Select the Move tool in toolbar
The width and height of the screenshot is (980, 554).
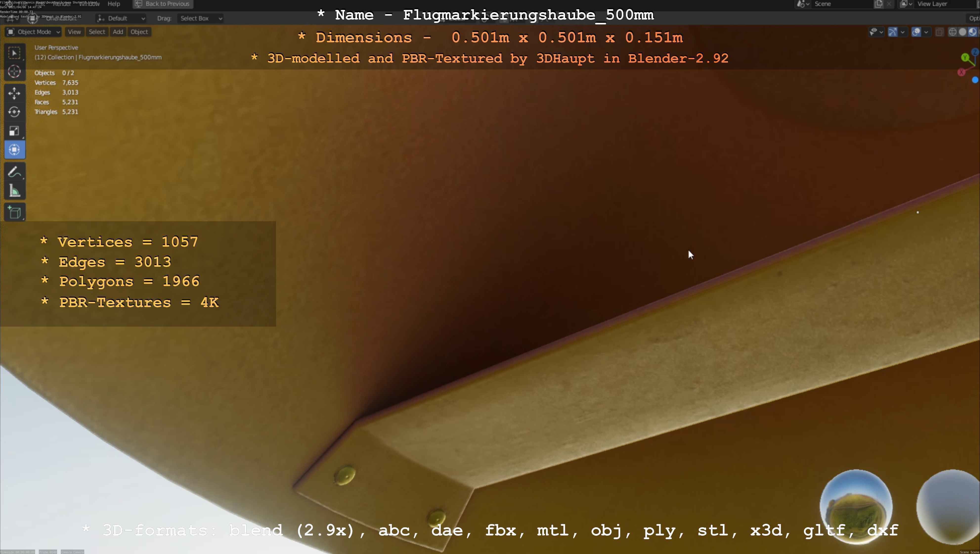pos(14,93)
